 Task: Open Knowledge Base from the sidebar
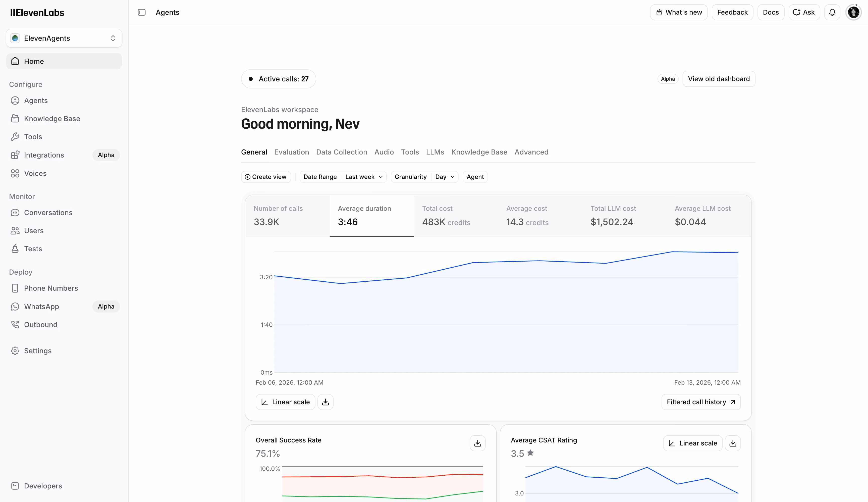pyautogui.click(x=52, y=119)
